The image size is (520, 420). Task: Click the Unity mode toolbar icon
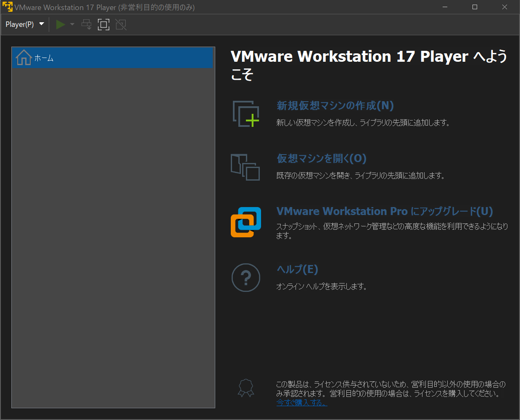(121, 24)
